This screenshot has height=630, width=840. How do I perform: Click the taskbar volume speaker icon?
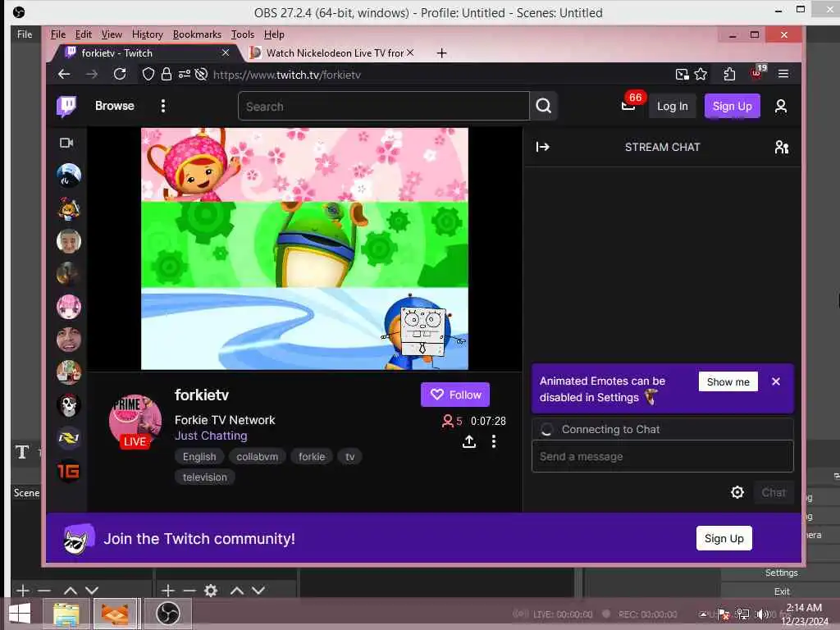coord(761,614)
